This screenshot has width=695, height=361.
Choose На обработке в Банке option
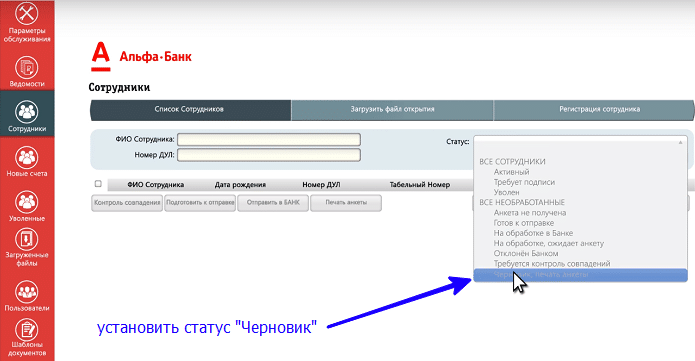pos(533,233)
